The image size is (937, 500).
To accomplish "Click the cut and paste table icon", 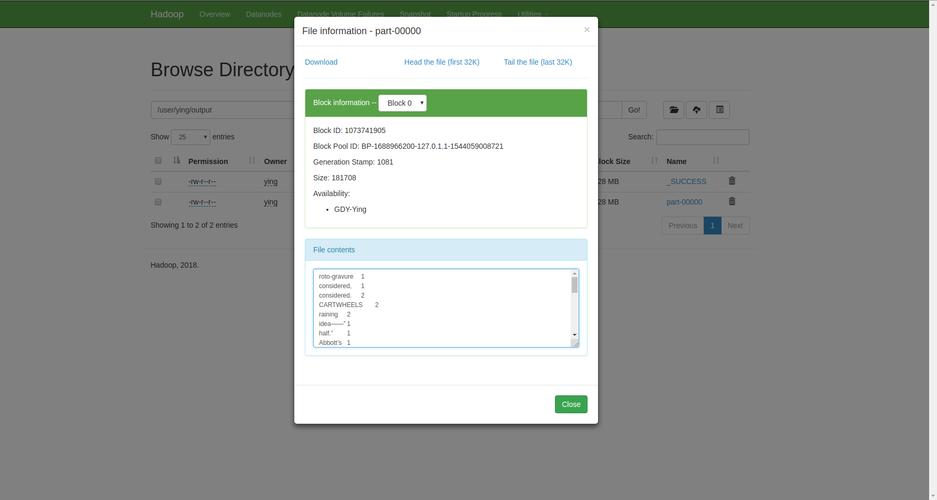I will pyautogui.click(x=719, y=110).
